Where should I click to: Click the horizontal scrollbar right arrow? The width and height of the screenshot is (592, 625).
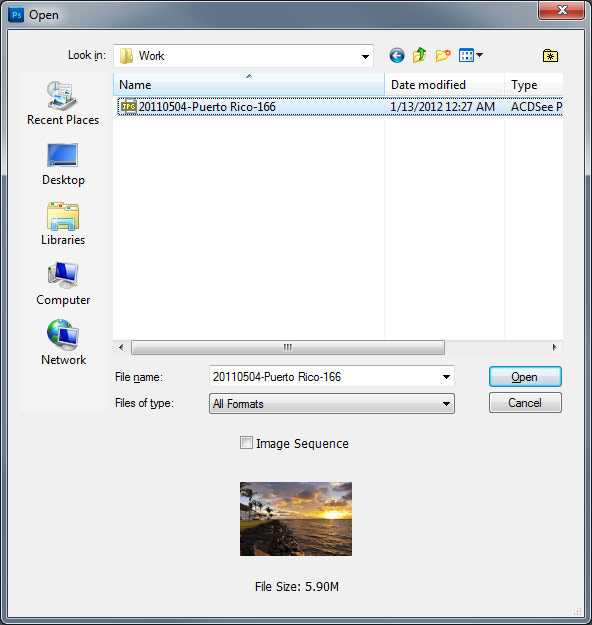point(554,347)
